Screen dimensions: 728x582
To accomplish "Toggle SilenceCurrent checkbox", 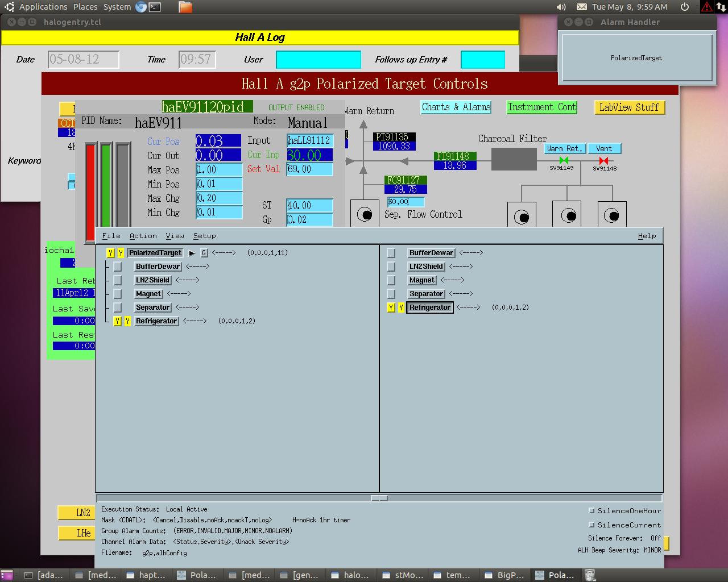I will pyautogui.click(x=591, y=525).
